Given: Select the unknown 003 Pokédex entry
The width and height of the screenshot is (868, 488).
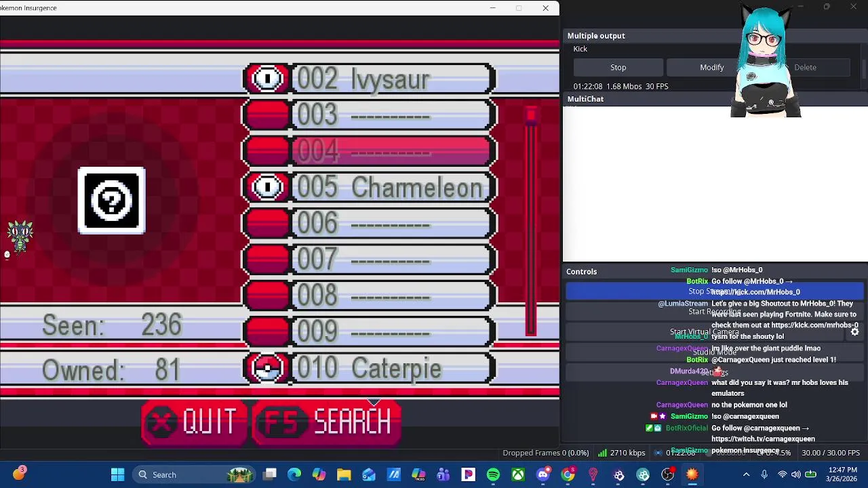Looking at the screenshot, I should tap(369, 115).
